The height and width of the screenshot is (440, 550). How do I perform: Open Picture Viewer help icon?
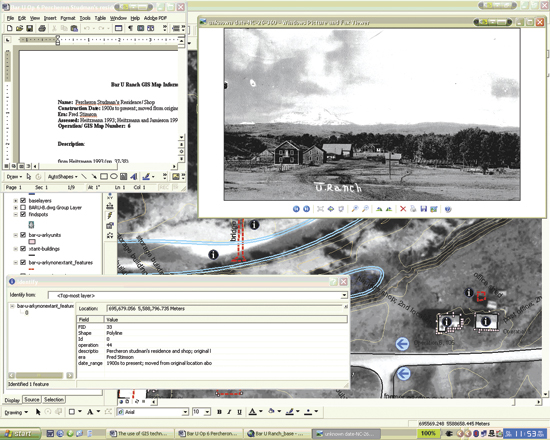(448, 209)
